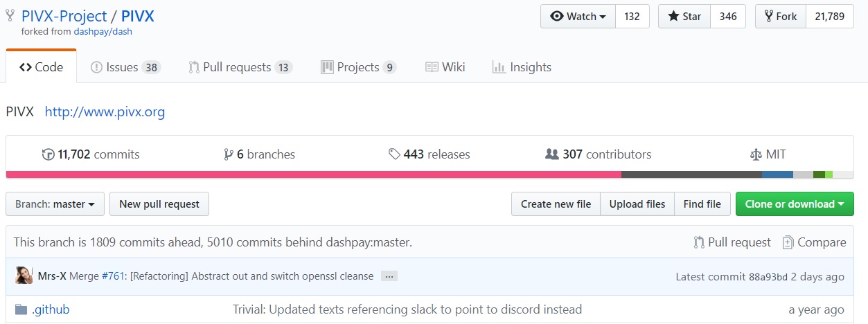
Task: Open the PIVX repository name link
Action: 138,16
